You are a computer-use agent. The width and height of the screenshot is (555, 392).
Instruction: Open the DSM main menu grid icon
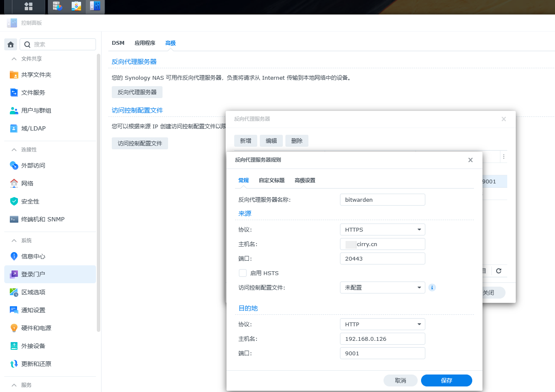point(29,6)
